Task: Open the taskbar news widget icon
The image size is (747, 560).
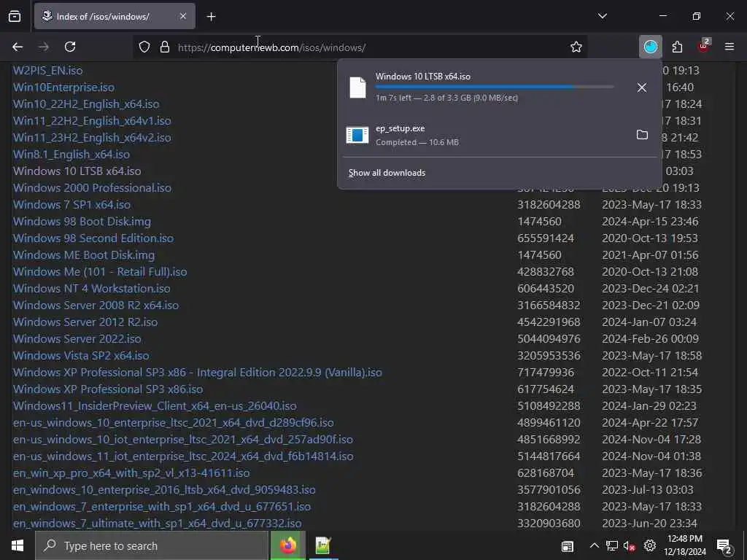Action: pyautogui.click(x=567, y=545)
